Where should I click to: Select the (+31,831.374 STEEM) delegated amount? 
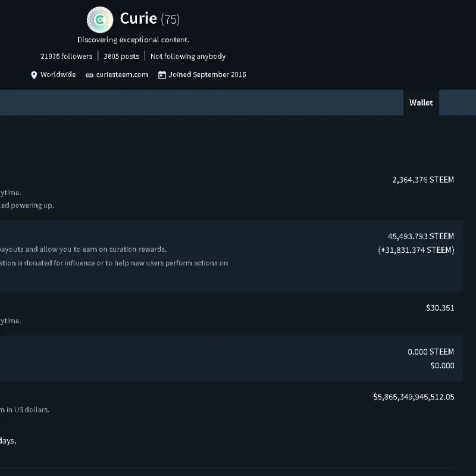pyautogui.click(x=416, y=250)
